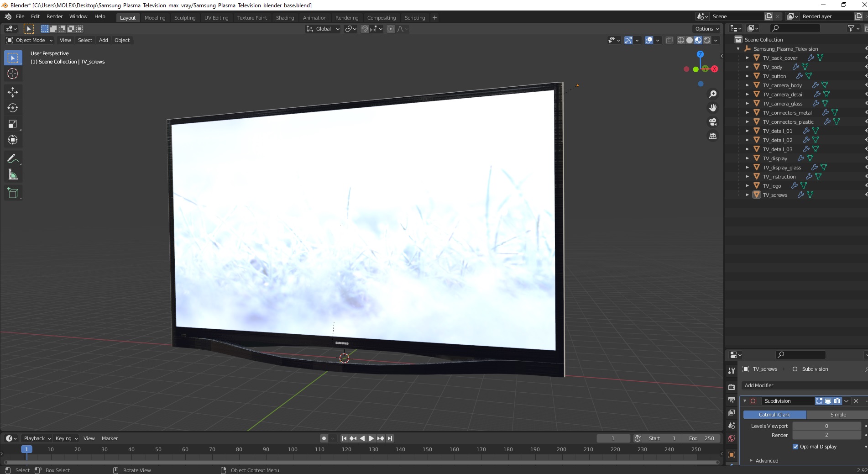
Task: Adjust the Levels Viewport field
Action: (x=826, y=426)
